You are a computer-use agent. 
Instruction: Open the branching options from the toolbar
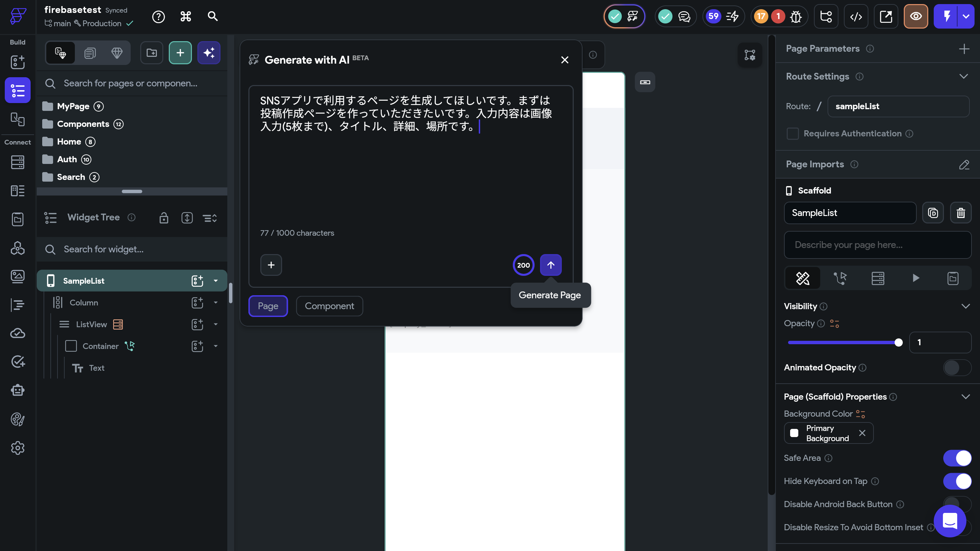coord(826,16)
